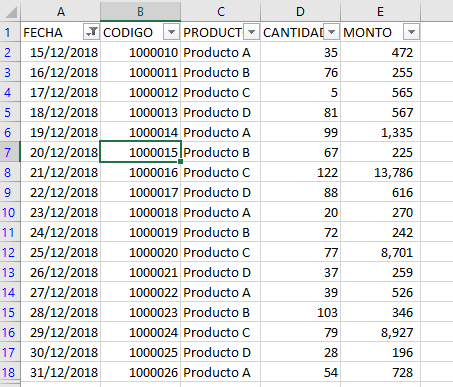
Task: Select column E header
Action: [x=380, y=12]
